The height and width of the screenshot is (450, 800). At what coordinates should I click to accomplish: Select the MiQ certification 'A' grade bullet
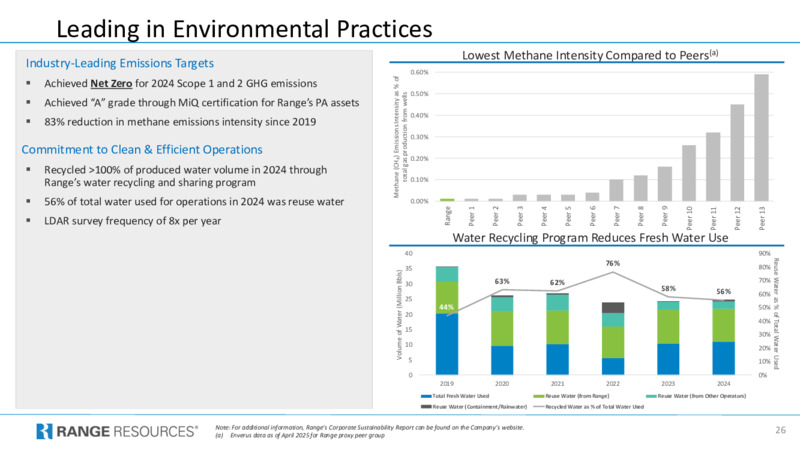(x=202, y=103)
